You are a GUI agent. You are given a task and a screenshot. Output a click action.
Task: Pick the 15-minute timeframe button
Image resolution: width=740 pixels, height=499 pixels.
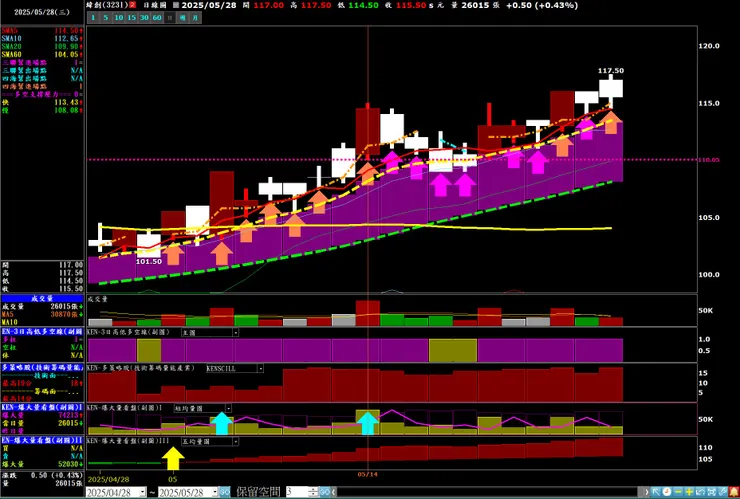[x=132, y=17]
